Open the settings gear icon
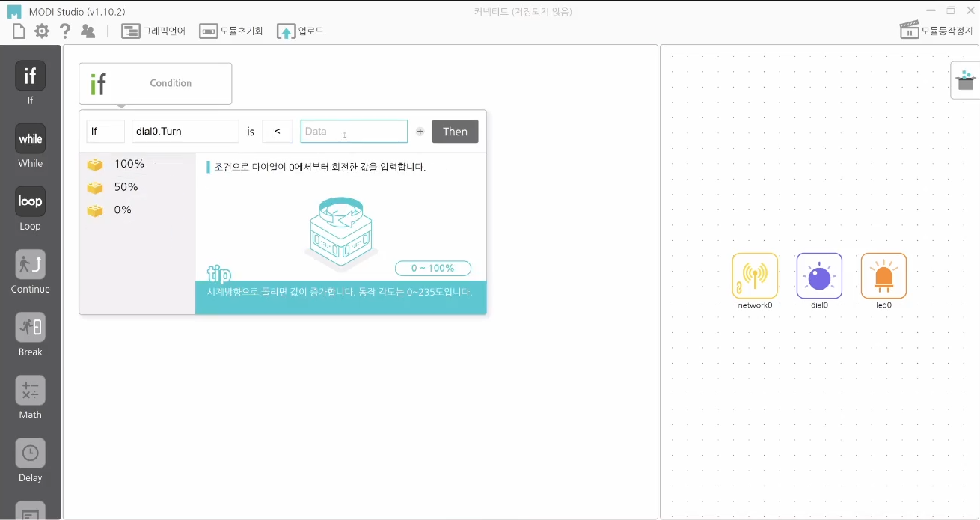980x520 pixels. [42, 31]
